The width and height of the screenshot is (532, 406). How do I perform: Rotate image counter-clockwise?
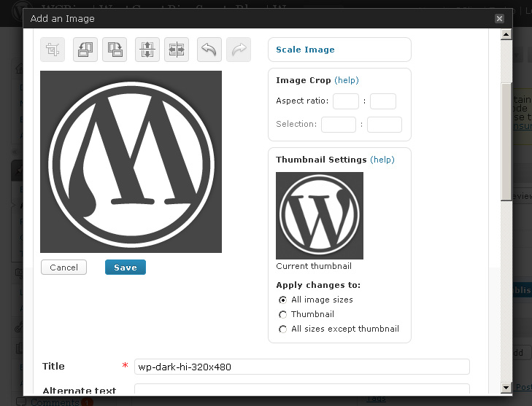85,50
